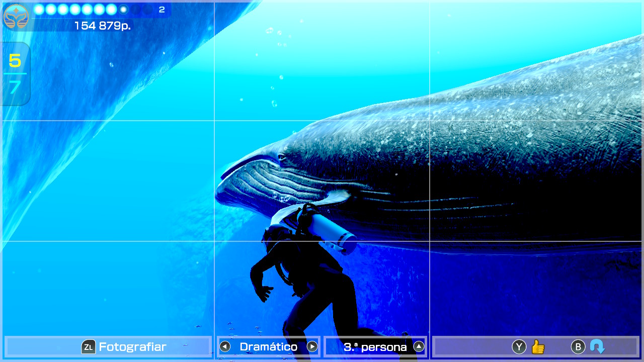Screen dimensions: 644x362
Task: Click the 154 879p. points counter
Action: click(103, 26)
